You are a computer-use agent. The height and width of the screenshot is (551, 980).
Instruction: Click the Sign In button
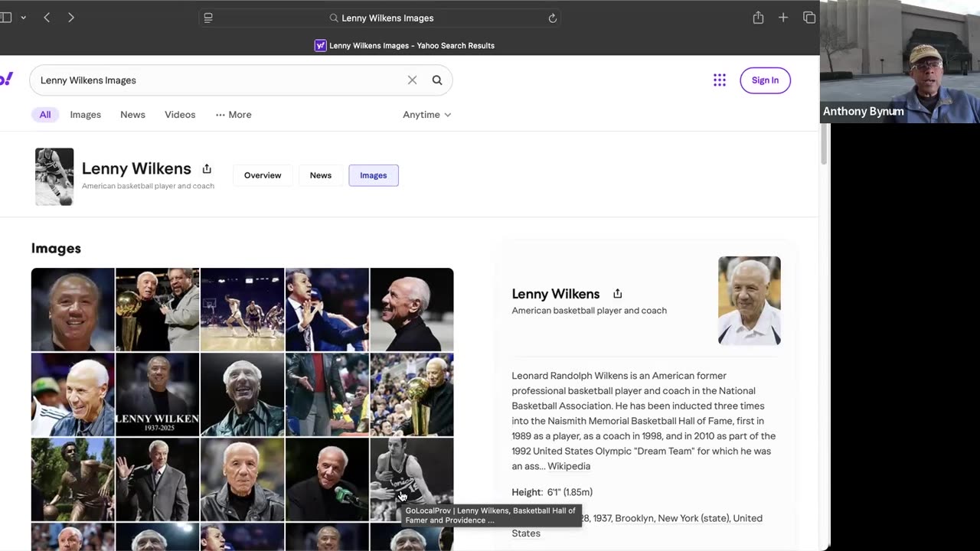point(765,80)
